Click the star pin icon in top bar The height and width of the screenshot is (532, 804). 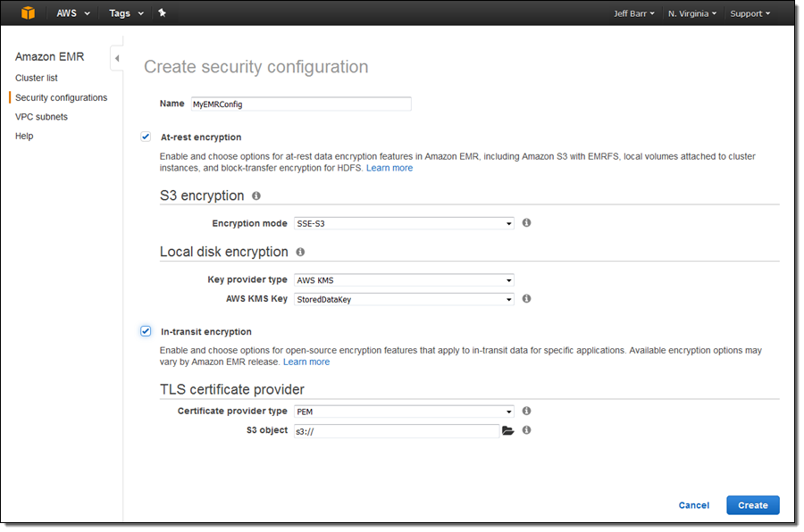click(x=162, y=13)
